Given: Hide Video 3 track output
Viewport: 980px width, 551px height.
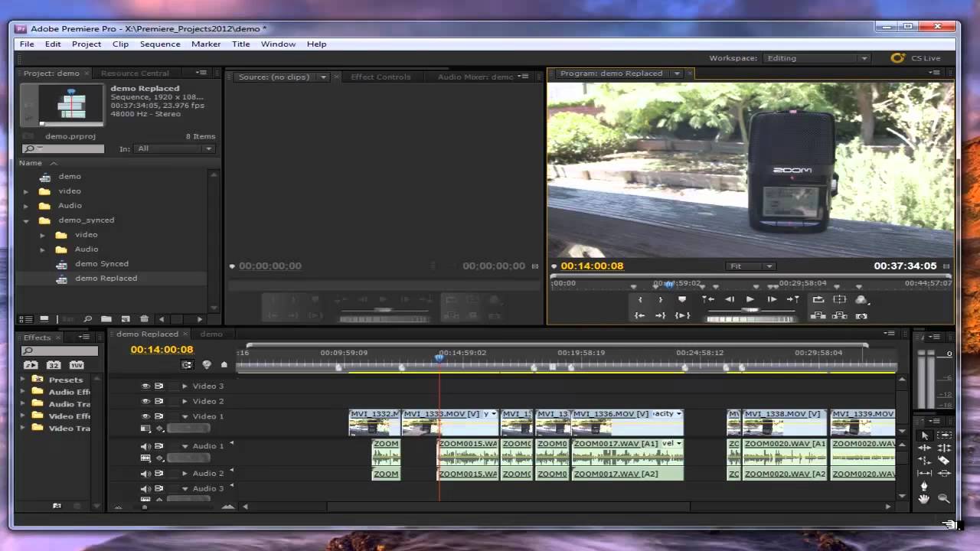Looking at the screenshot, I should click(x=145, y=386).
